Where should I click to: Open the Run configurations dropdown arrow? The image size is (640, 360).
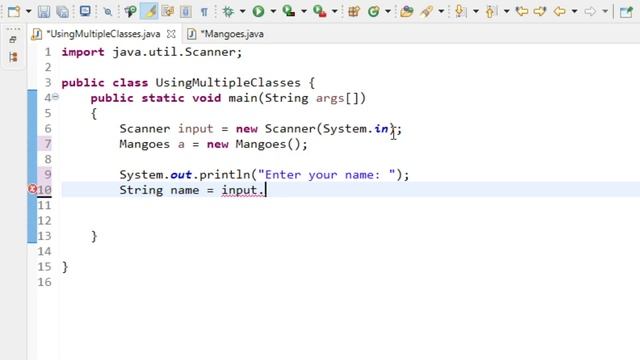[273, 11]
